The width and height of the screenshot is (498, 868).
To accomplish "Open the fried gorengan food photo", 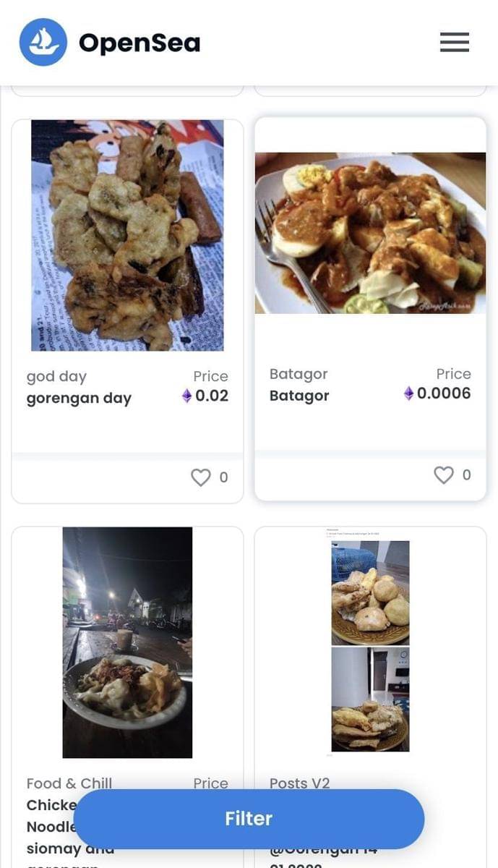I will 127,235.
